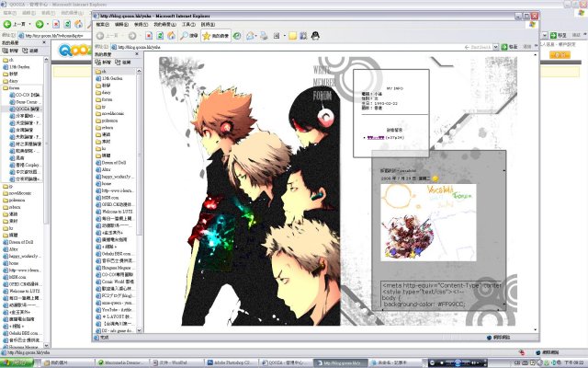This screenshot has width=588, height=368.
Task: Click the green Go button in the blog window
Action: pyautogui.click(x=509, y=47)
